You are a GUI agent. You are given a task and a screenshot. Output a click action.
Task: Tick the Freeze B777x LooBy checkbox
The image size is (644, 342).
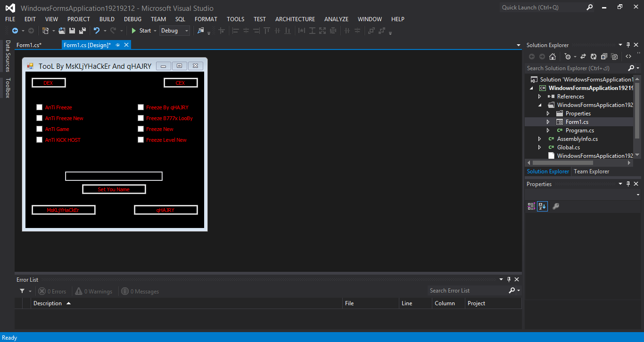(140, 118)
